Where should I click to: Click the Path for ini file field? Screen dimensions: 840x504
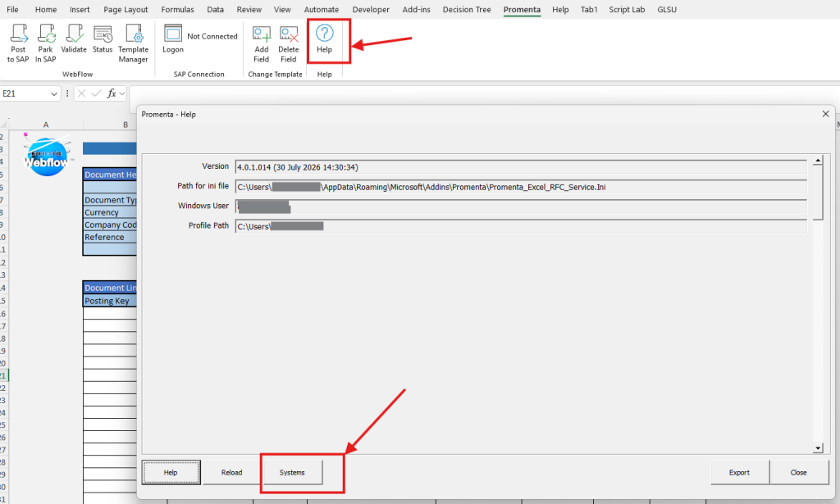[x=521, y=187]
